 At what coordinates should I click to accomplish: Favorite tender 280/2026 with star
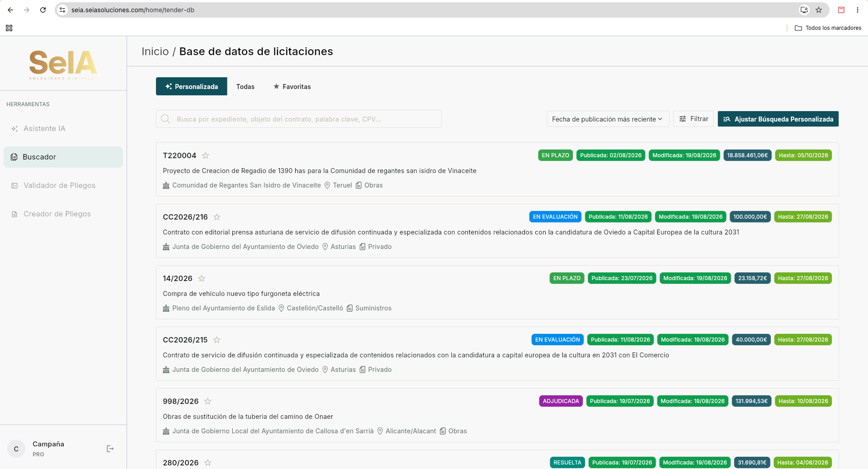(208, 463)
